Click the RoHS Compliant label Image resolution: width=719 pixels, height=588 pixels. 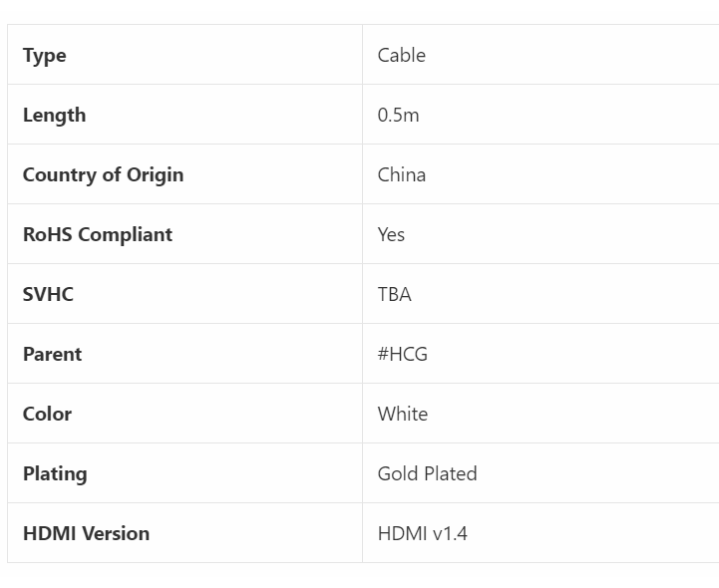coord(97,234)
